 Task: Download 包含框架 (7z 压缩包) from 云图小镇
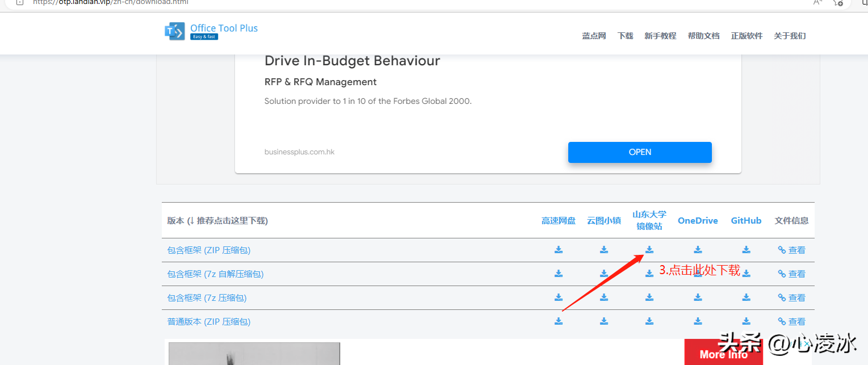pyautogui.click(x=604, y=297)
